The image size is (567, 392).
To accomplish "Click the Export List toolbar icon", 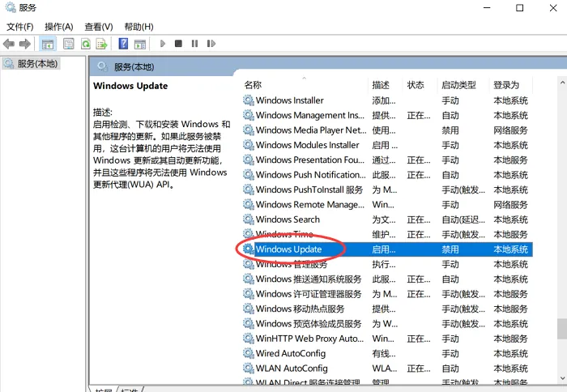I will coord(101,44).
